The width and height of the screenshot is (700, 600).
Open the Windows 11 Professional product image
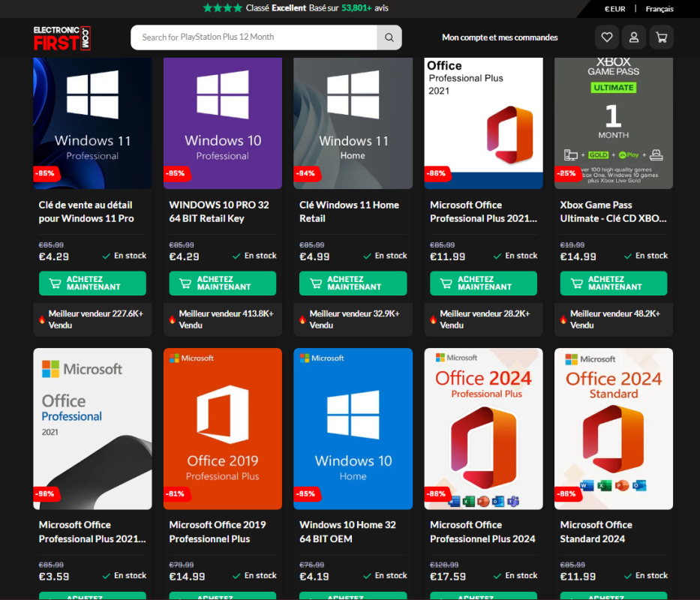click(92, 123)
